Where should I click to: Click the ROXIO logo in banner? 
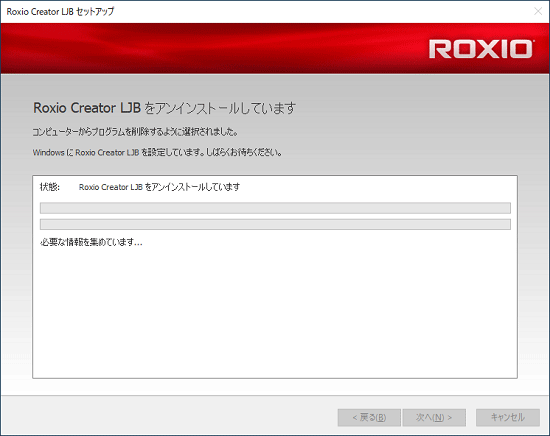tap(481, 49)
